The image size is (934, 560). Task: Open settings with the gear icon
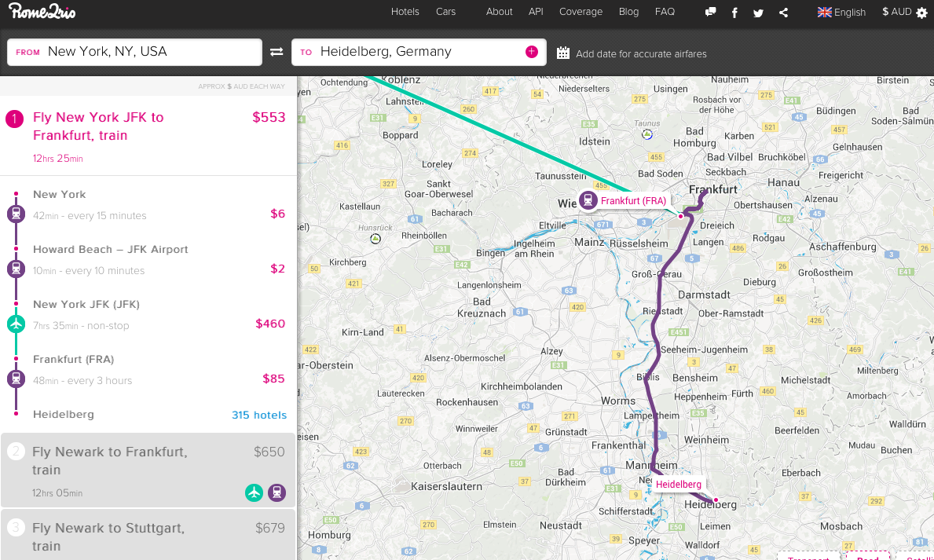pyautogui.click(x=921, y=13)
